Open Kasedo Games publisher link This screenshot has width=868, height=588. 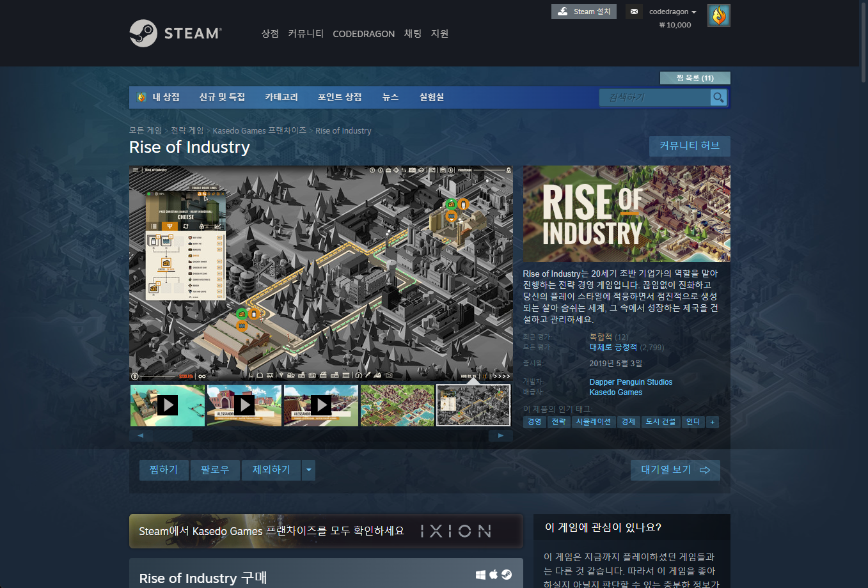pyautogui.click(x=616, y=392)
